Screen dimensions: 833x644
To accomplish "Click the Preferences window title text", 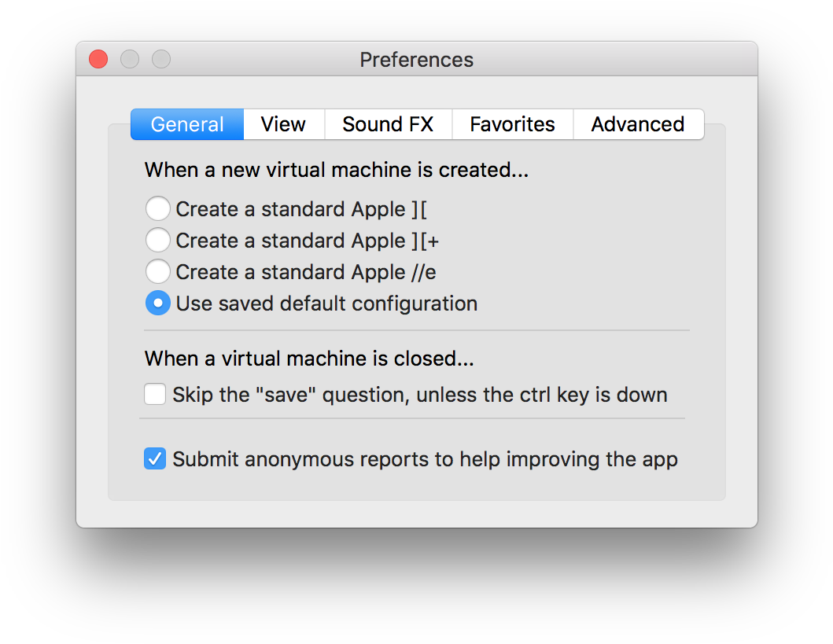I will [416, 60].
